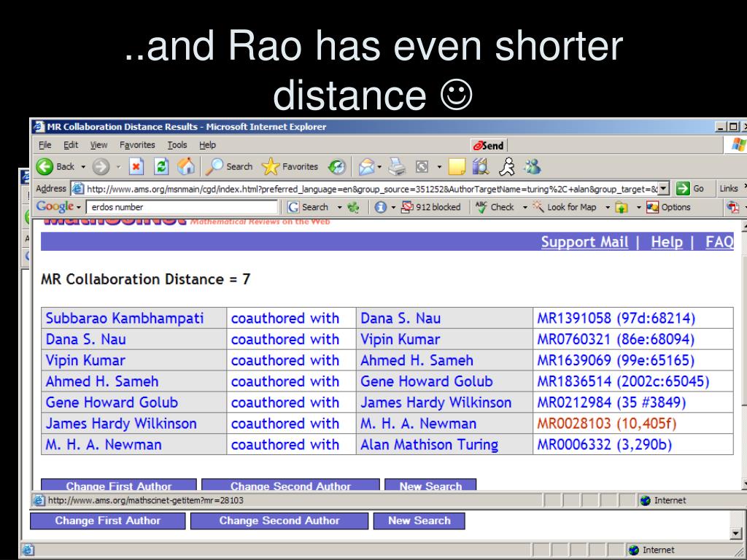Open the Alan Mathison Turing author link
Screen dimensions: 747x560
[x=429, y=444]
